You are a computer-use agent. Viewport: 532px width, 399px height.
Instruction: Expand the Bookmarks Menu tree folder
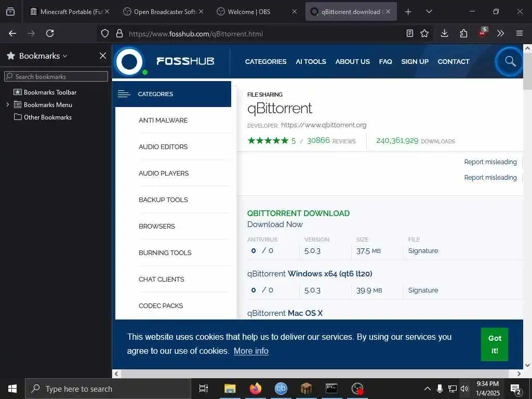[x=7, y=104]
